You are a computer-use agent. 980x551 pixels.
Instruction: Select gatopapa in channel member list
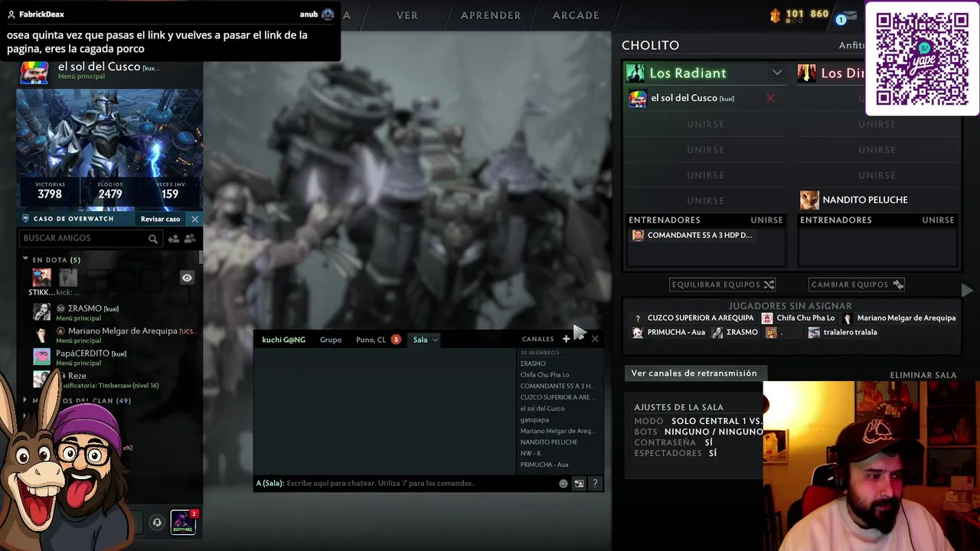point(534,419)
